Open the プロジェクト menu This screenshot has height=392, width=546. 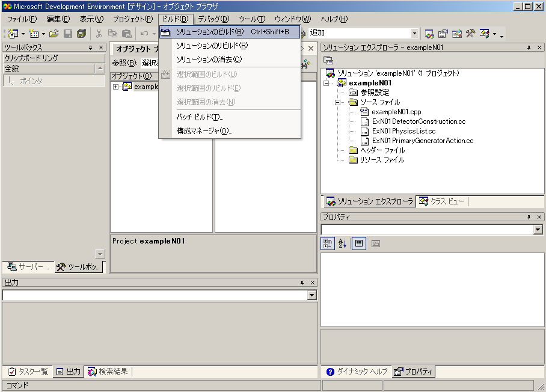(133, 19)
